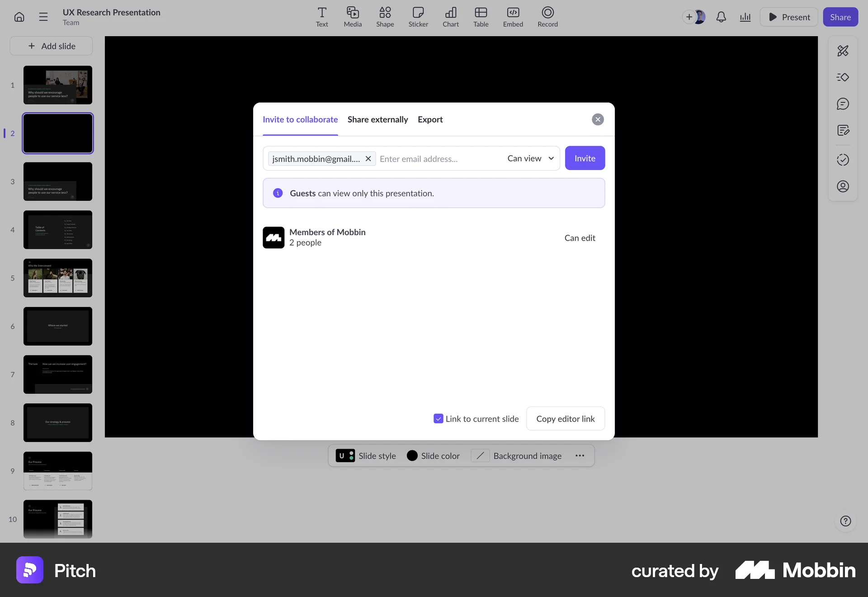Image resolution: width=868 pixels, height=597 pixels.
Task: Insert a Chart
Action: (450, 17)
